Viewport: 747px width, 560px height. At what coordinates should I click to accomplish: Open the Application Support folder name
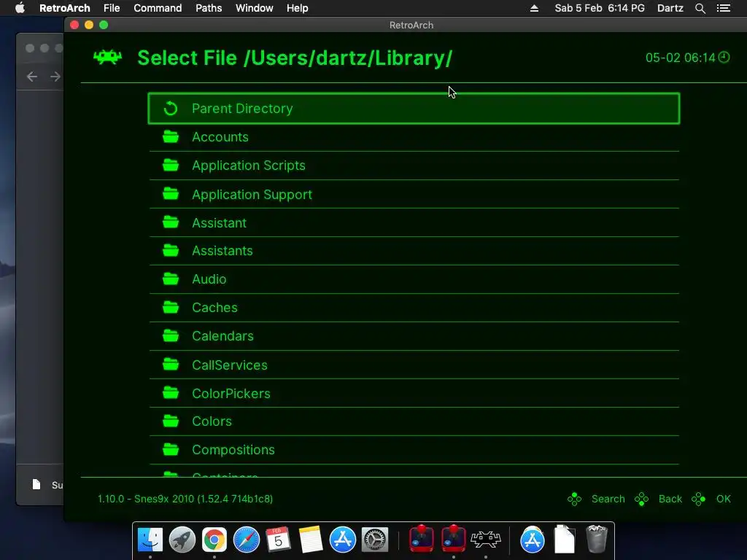(x=252, y=194)
